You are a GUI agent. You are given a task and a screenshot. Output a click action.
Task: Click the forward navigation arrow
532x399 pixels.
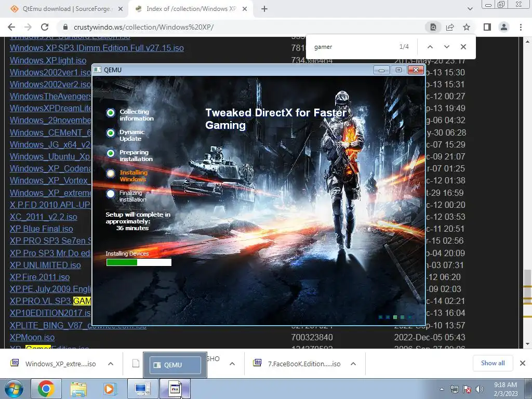28,27
